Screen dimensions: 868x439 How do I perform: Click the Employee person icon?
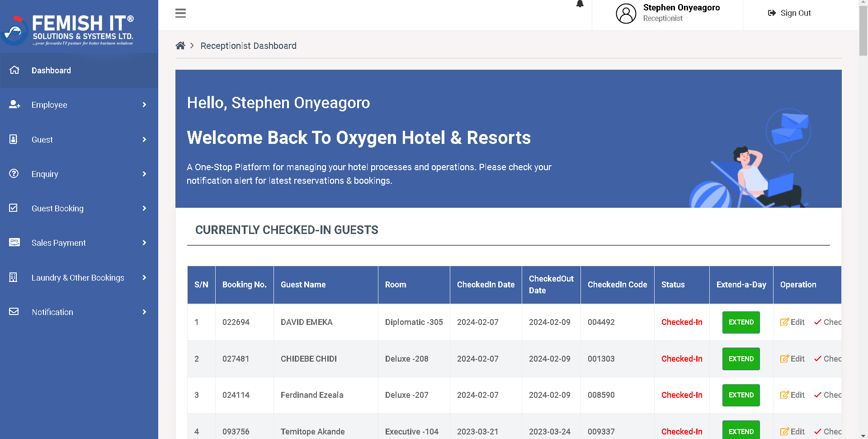pos(14,105)
